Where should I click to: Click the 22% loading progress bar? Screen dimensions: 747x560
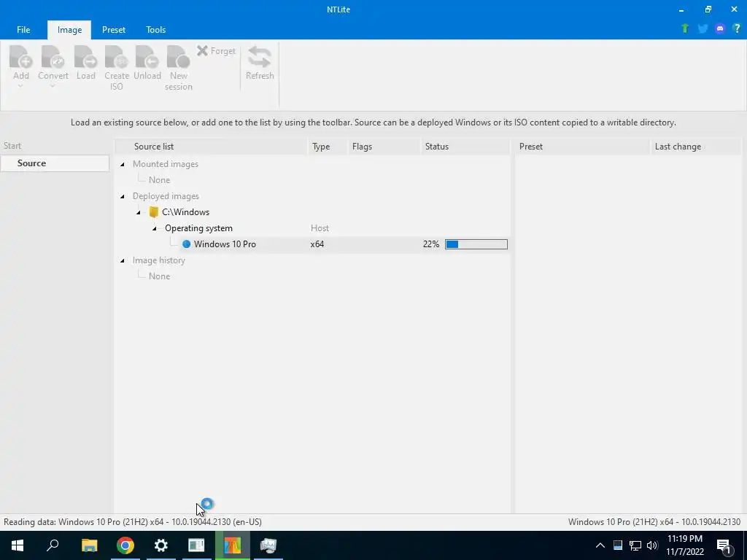point(476,244)
